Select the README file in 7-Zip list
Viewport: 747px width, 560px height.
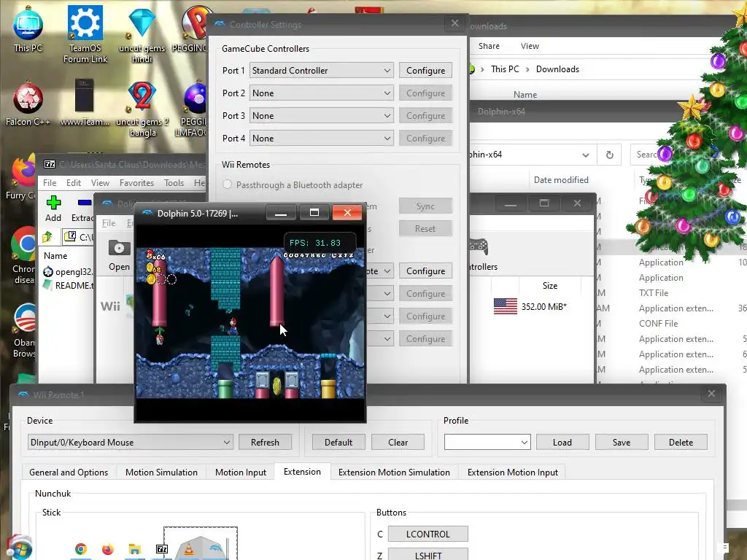click(x=68, y=285)
